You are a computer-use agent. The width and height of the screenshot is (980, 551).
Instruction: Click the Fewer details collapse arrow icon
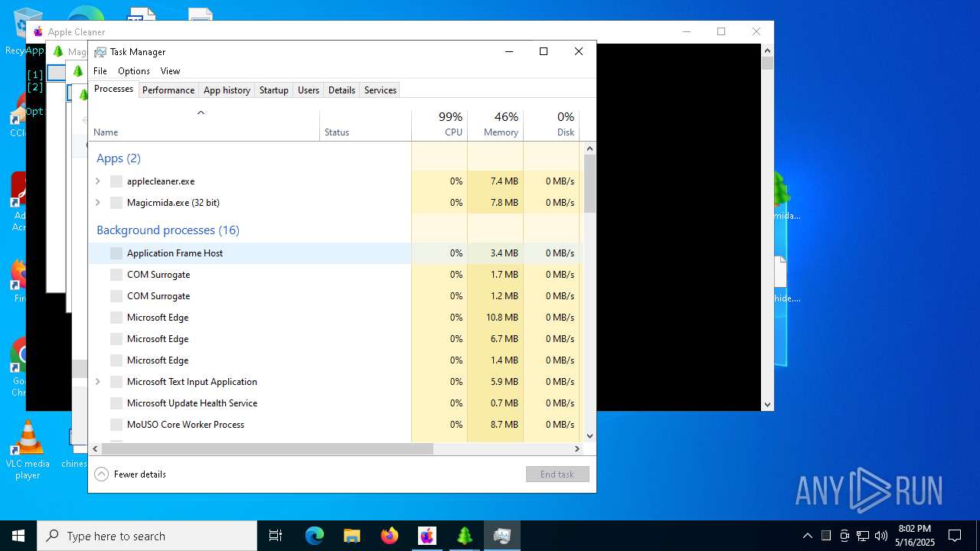[101, 474]
